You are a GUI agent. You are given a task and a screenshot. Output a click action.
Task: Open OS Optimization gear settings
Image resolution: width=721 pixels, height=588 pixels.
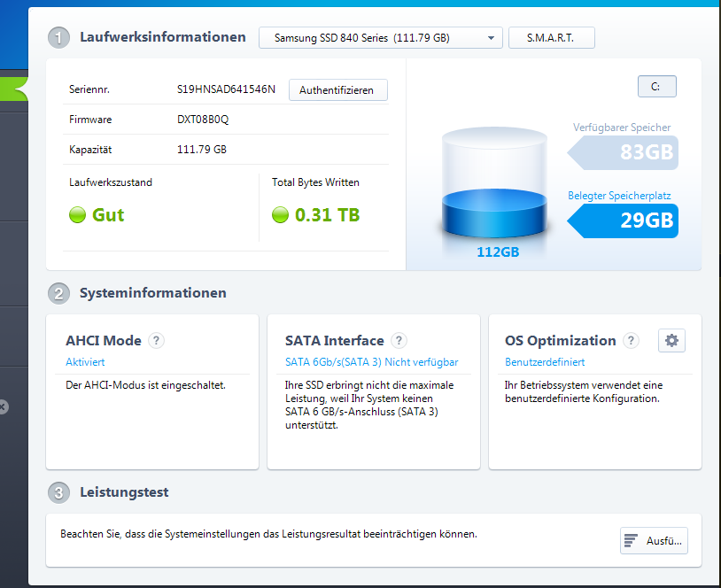671,341
